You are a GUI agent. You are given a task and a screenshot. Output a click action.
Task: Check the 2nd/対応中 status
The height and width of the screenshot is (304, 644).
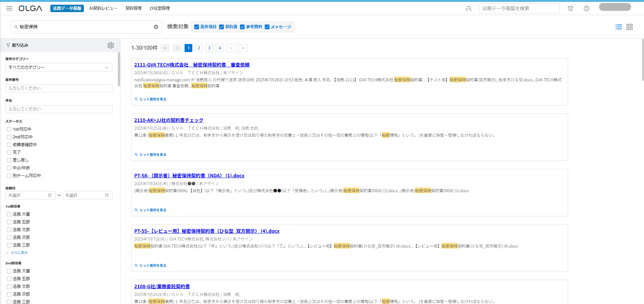pos(9,137)
